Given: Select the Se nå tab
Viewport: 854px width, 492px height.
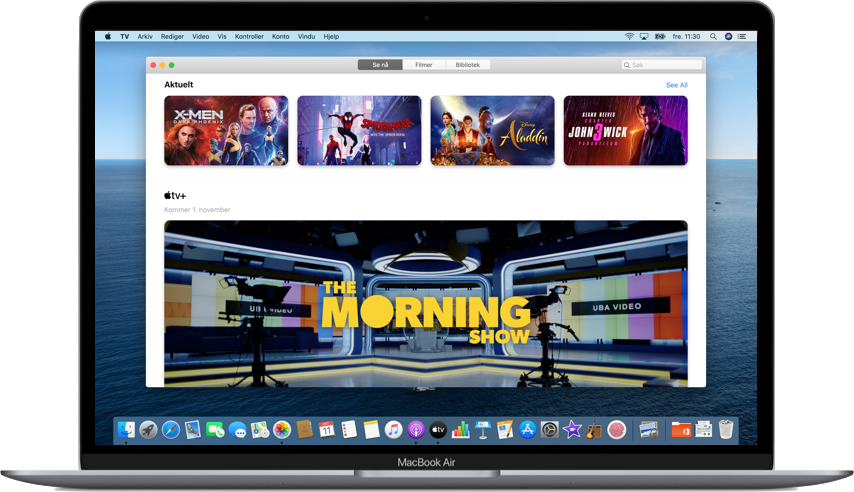Looking at the screenshot, I should pos(380,65).
